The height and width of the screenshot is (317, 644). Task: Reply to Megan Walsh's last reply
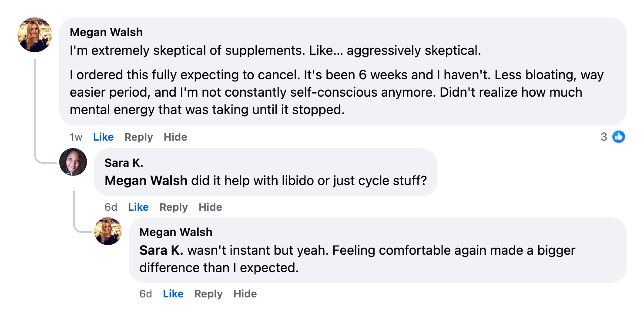pos(208,293)
